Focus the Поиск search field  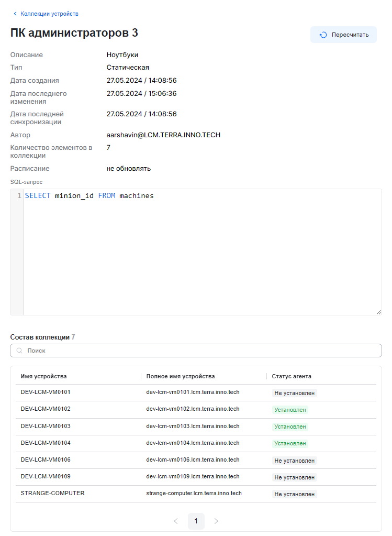[199, 351]
